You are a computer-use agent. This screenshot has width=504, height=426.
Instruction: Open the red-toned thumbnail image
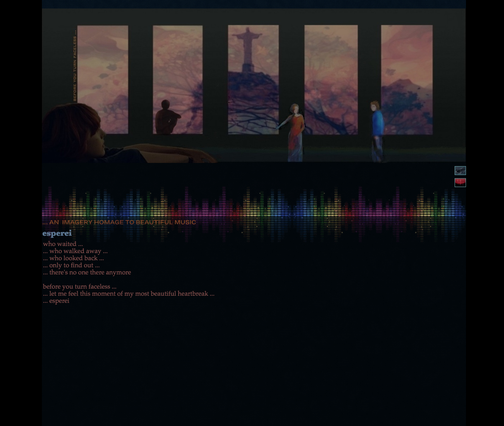coord(460,182)
